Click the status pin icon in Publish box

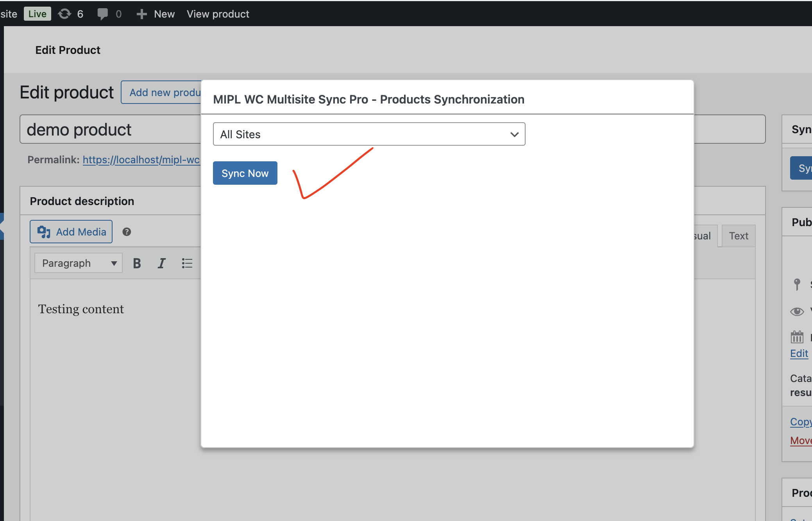[x=797, y=284]
